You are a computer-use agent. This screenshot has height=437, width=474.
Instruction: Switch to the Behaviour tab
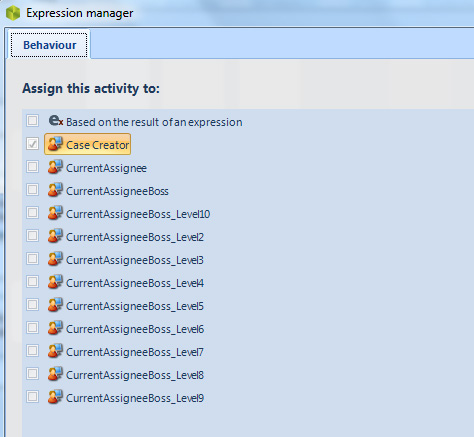click(x=49, y=45)
